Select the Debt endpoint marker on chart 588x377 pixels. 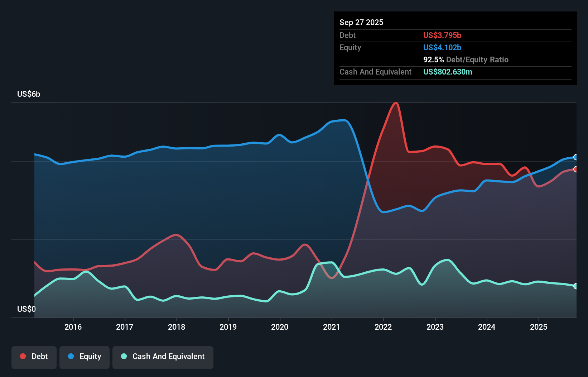click(576, 169)
